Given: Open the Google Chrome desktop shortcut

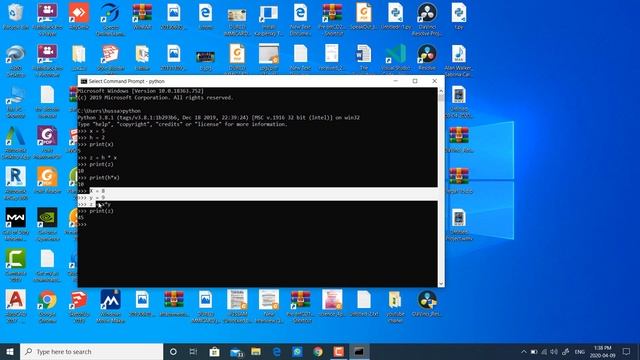Looking at the screenshot, I should click(x=47, y=306).
